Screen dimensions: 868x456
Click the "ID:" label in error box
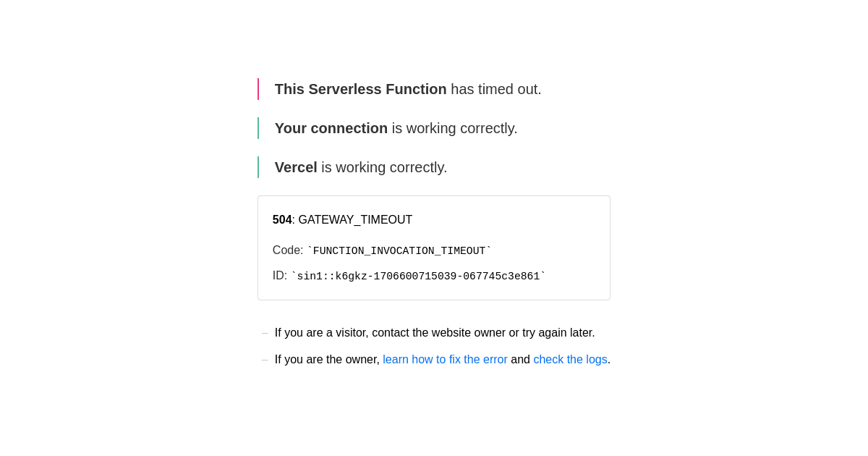(x=280, y=276)
